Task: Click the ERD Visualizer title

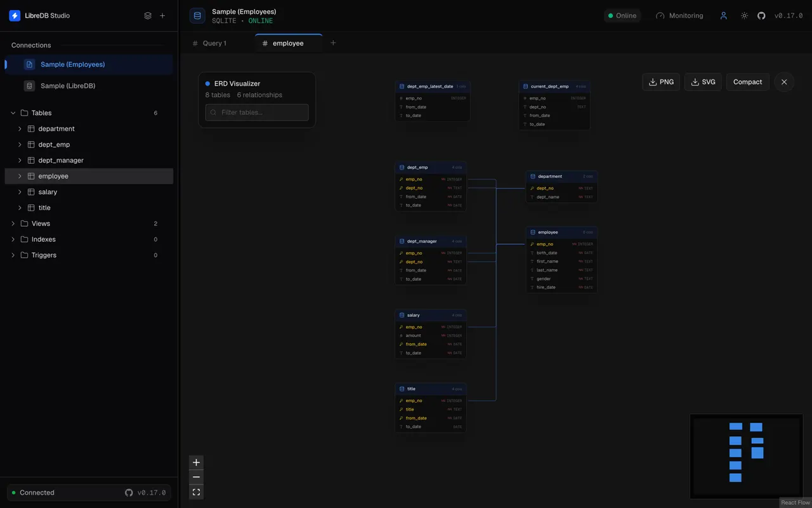Action: click(237, 83)
